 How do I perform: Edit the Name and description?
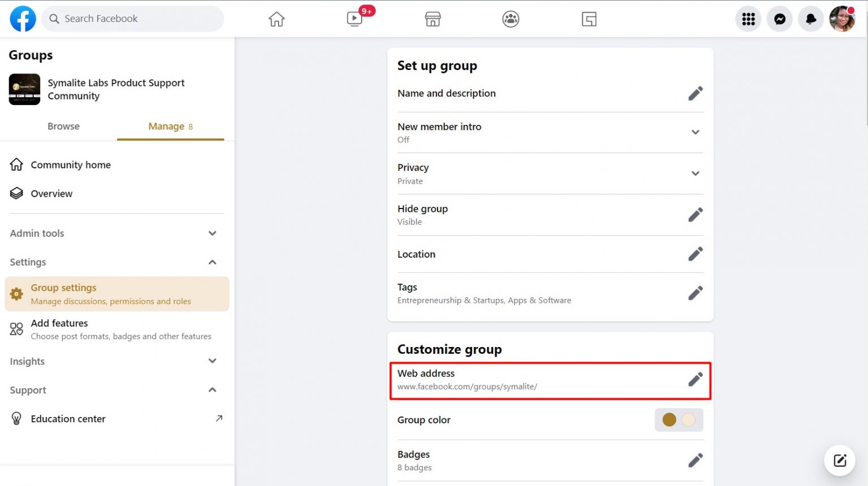[695, 93]
